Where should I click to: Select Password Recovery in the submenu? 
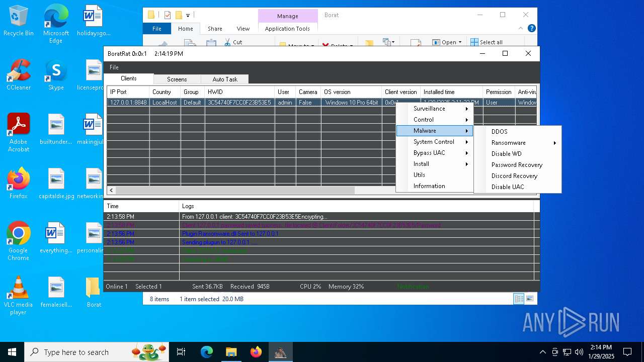(518, 165)
